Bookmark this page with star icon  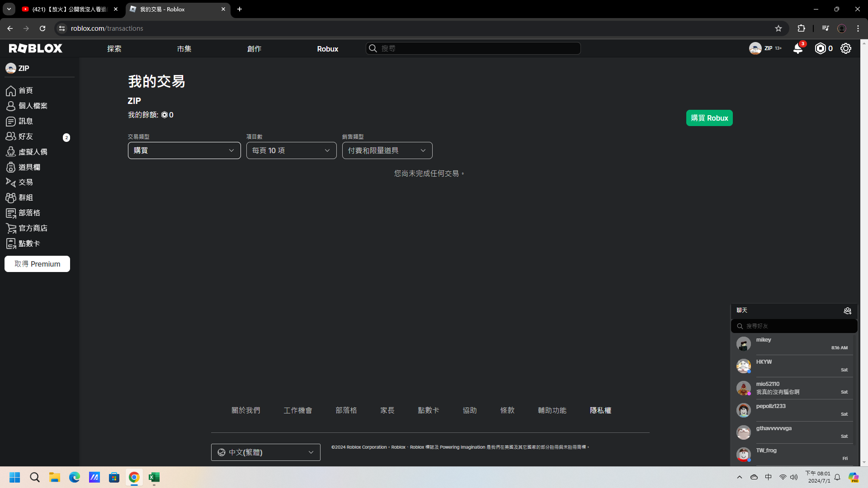click(x=778, y=28)
